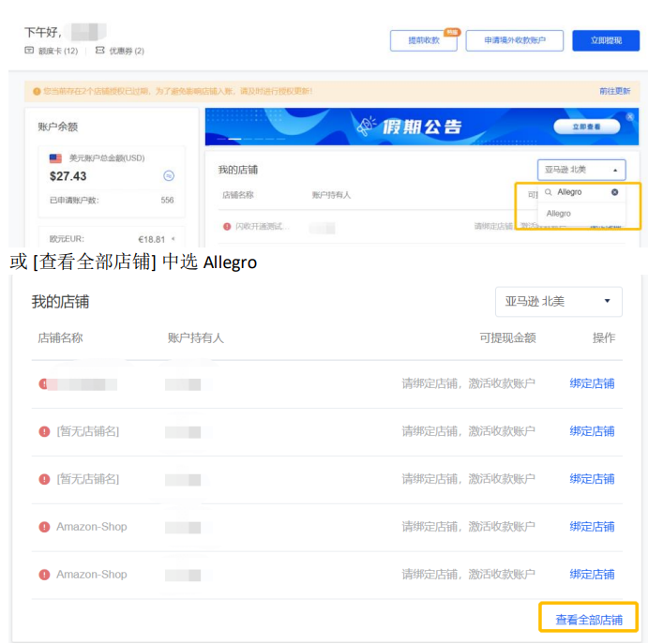648x644 pixels.
Task: Click the US flag icon for USD account
Action: (55, 158)
